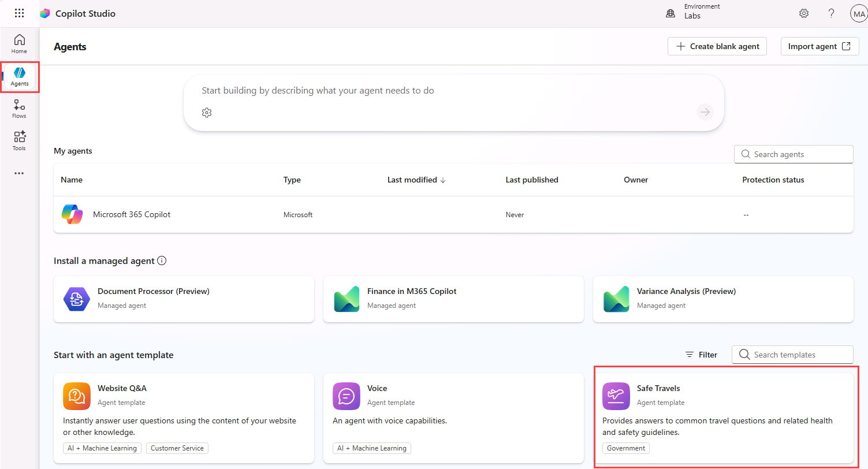Sort by the Last modified column
The height and width of the screenshot is (469, 868).
point(416,180)
